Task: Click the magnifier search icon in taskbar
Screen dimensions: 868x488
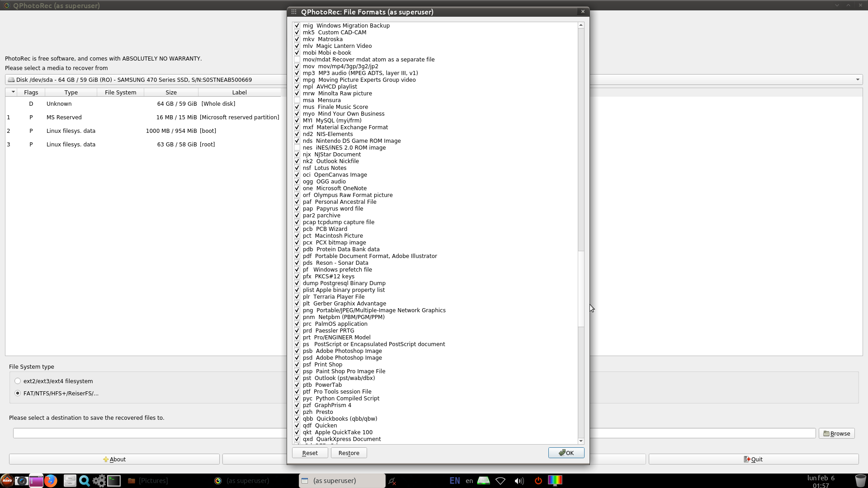Action: tap(84, 481)
